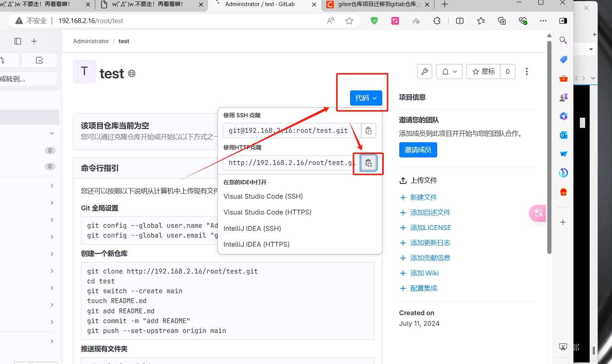
Task: Open browser settings ellipsis menu
Action: (543, 21)
